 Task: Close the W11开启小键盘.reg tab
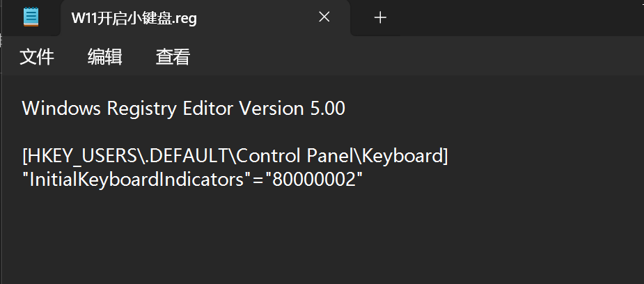[324, 17]
